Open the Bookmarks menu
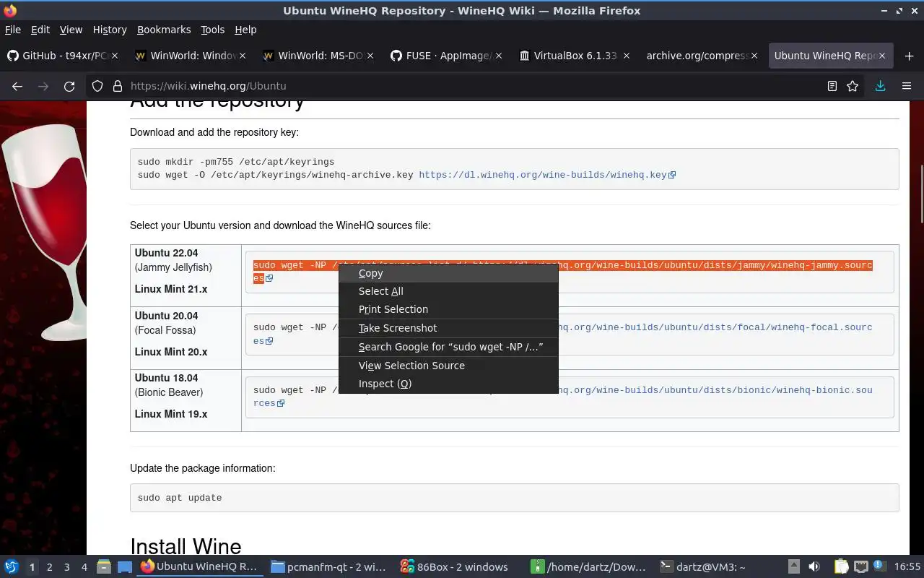 (x=164, y=30)
